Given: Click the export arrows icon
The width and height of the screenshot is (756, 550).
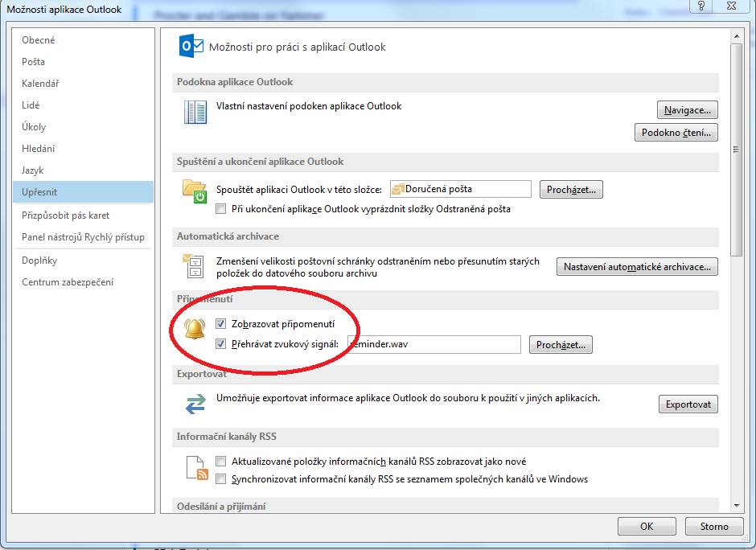Looking at the screenshot, I should (195, 404).
